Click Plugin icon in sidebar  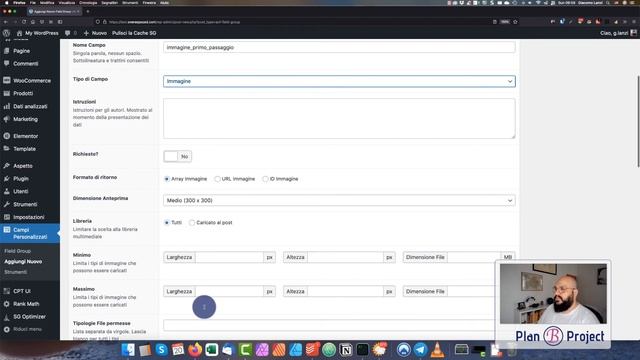coord(7,178)
